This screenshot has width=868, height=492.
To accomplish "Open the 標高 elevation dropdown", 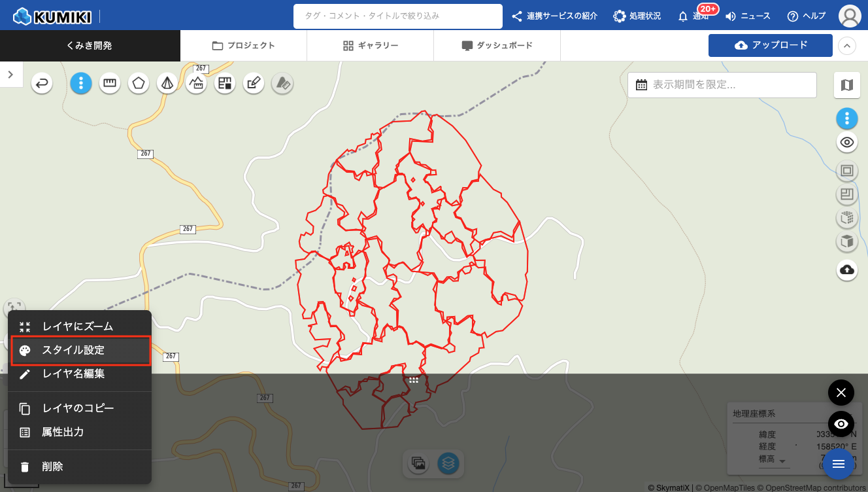I will 782,461.
